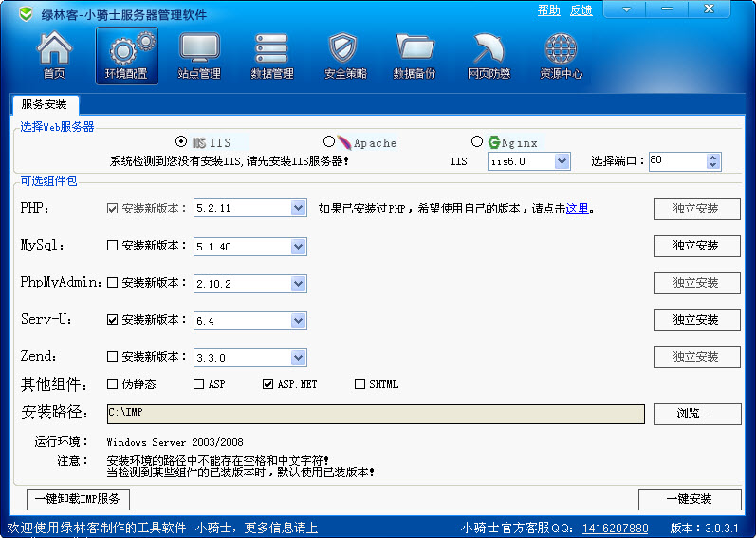Open MySql version 5.1.40 dropdown

[299, 247]
